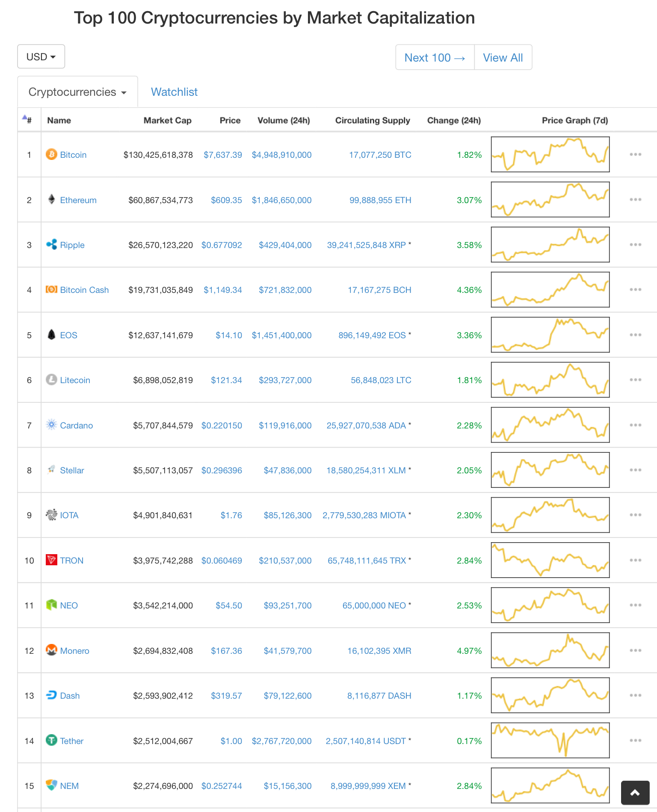Open the three-dot menu for Bitcoin row
The image size is (657, 812).
[x=636, y=154]
